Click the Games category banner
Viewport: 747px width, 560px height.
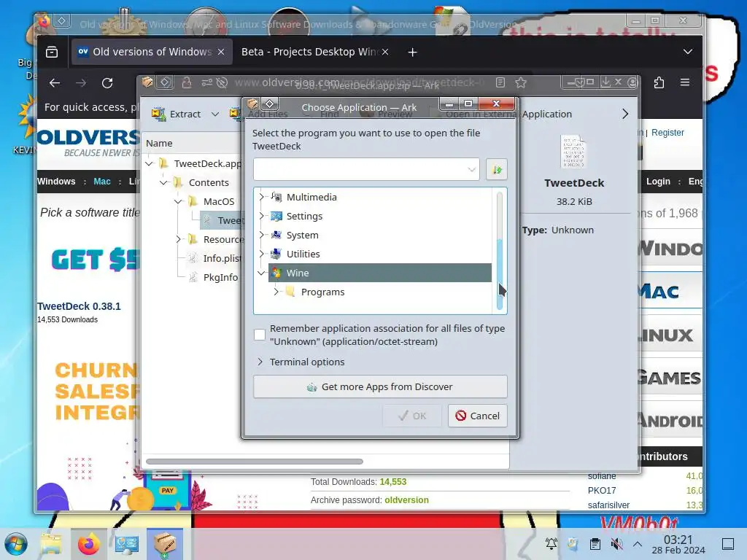pyautogui.click(x=670, y=378)
